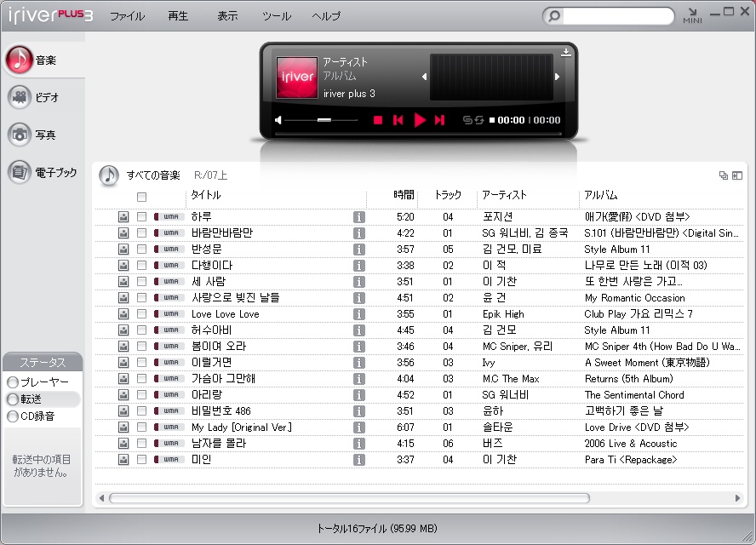
Task: Select the CD録音 status radio button
Action: pyautogui.click(x=13, y=416)
